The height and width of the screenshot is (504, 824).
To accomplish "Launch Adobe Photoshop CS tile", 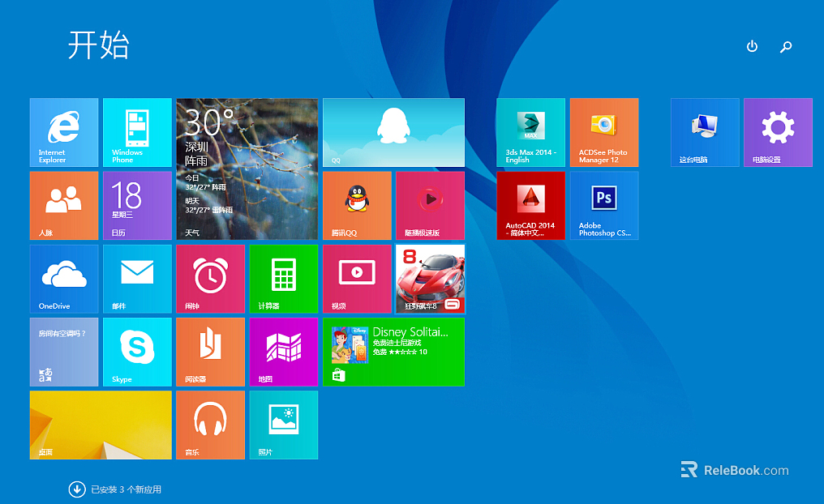I will tap(604, 206).
